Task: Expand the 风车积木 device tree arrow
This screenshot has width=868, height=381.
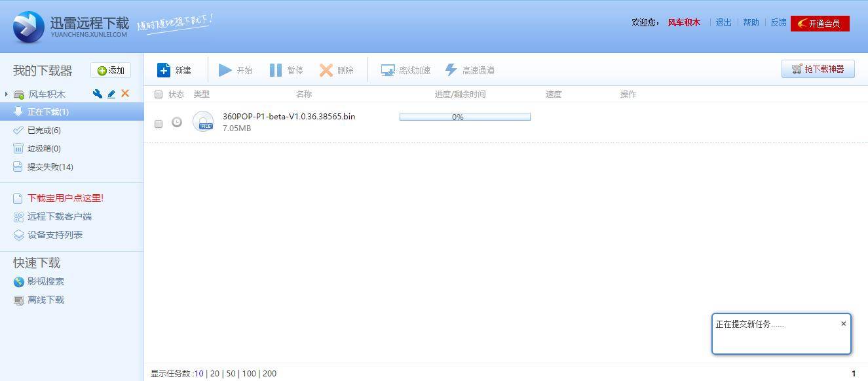Action: (x=7, y=94)
